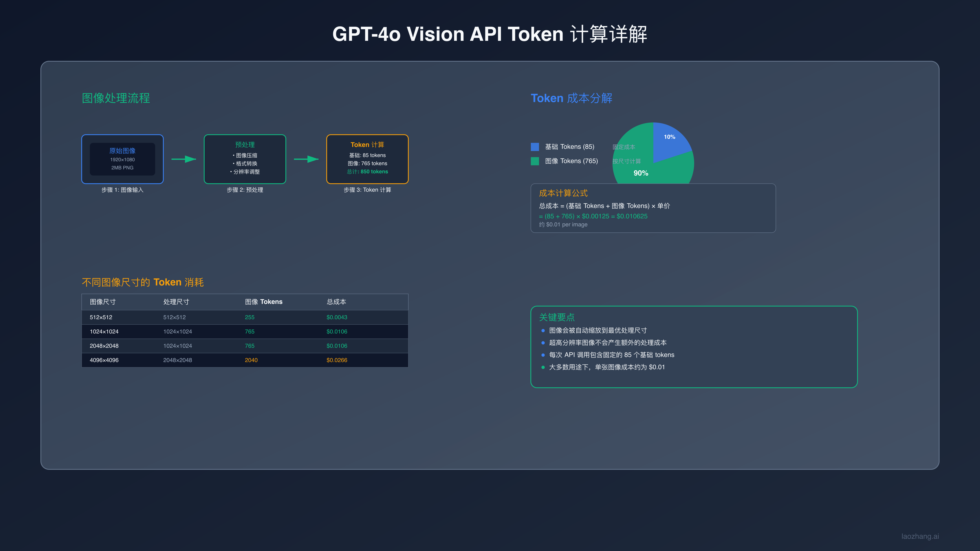Click bullet 超高分辨率图像不会产生额外的处理成本
The width and height of the screenshot is (980, 551).
[608, 343]
